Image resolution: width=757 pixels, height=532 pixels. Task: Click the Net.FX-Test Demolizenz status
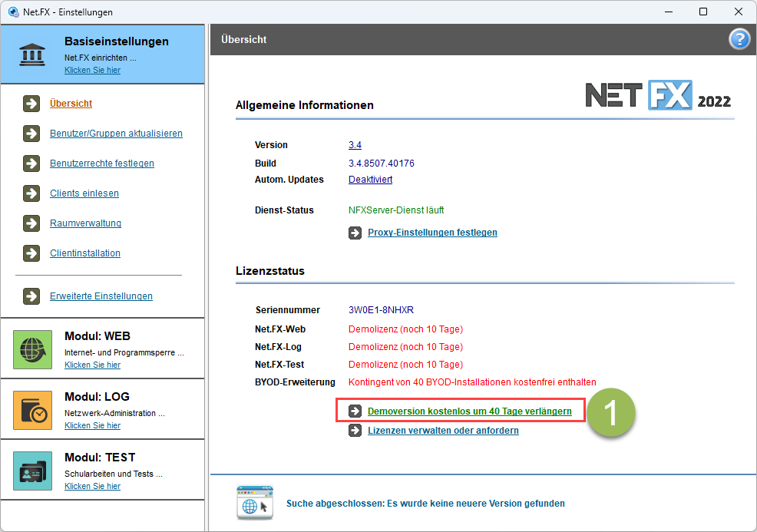(405, 365)
